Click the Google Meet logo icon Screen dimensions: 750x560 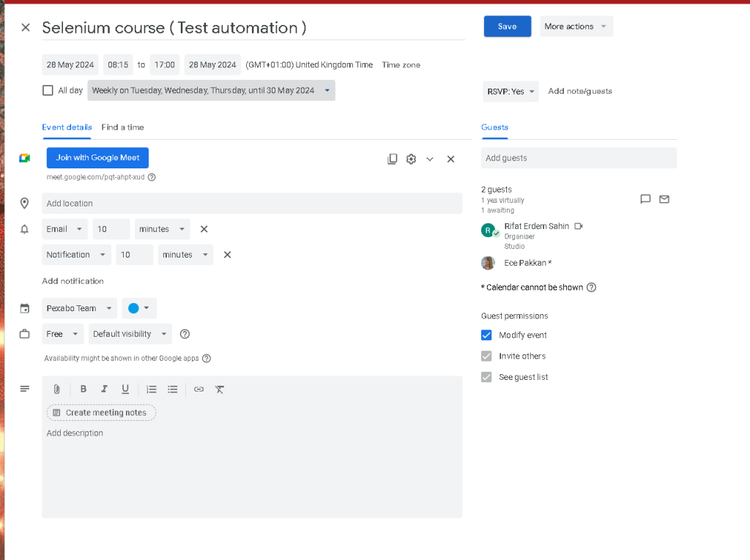pyautogui.click(x=24, y=158)
